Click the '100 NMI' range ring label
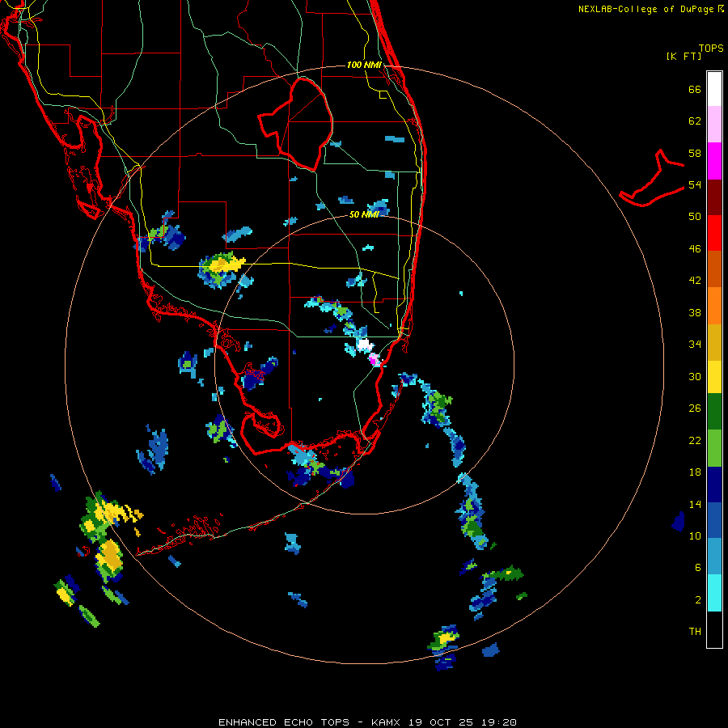This screenshot has width=728, height=728. pos(364,65)
